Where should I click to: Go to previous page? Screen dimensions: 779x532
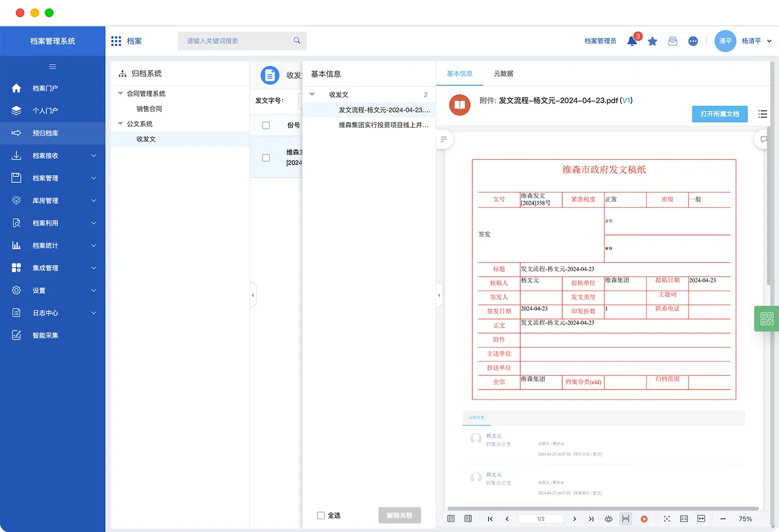507,519
